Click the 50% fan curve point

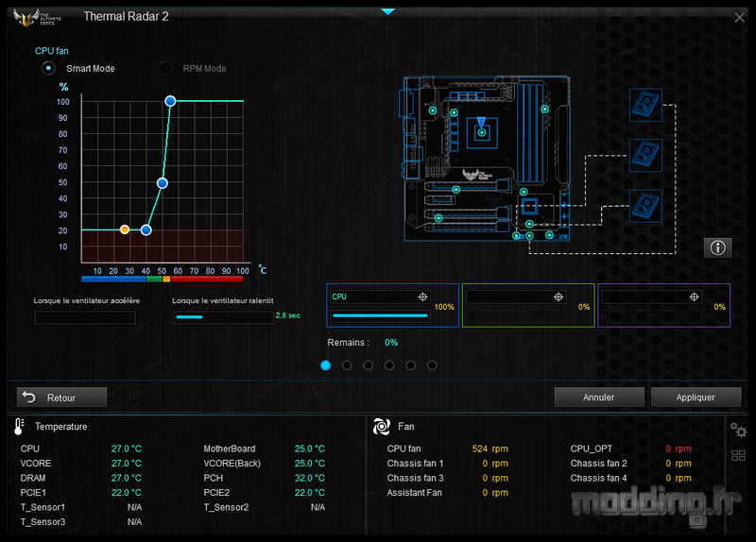coord(163,183)
